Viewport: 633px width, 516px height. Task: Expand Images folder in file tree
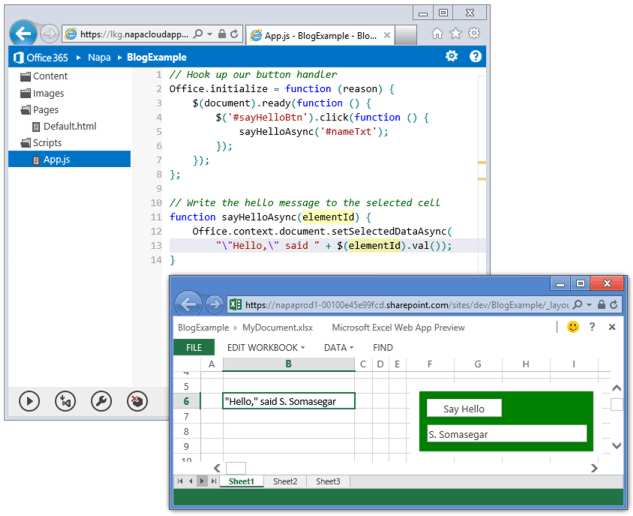42,93
